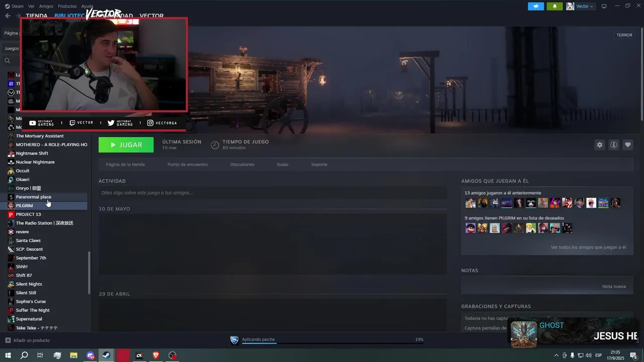The image size is (644, 362).
Task: Open File Explorer from taskbar
Action: pos(73,355)
